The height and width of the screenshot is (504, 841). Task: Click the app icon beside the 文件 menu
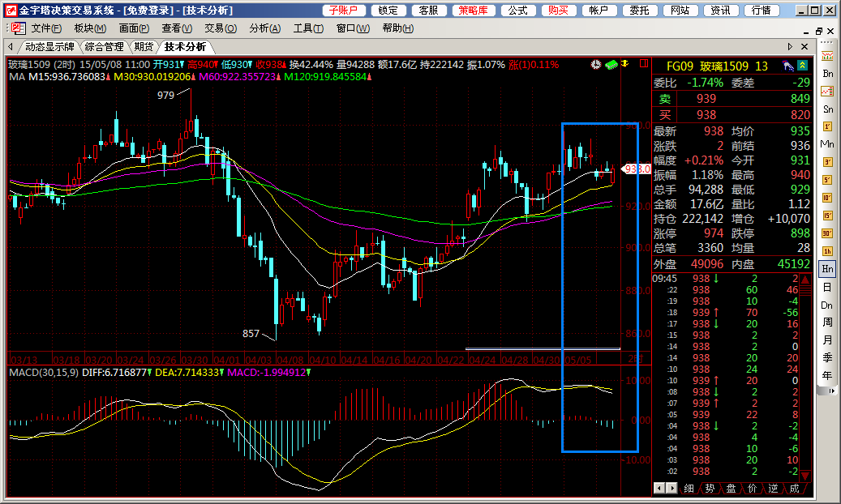pos(18,28)
